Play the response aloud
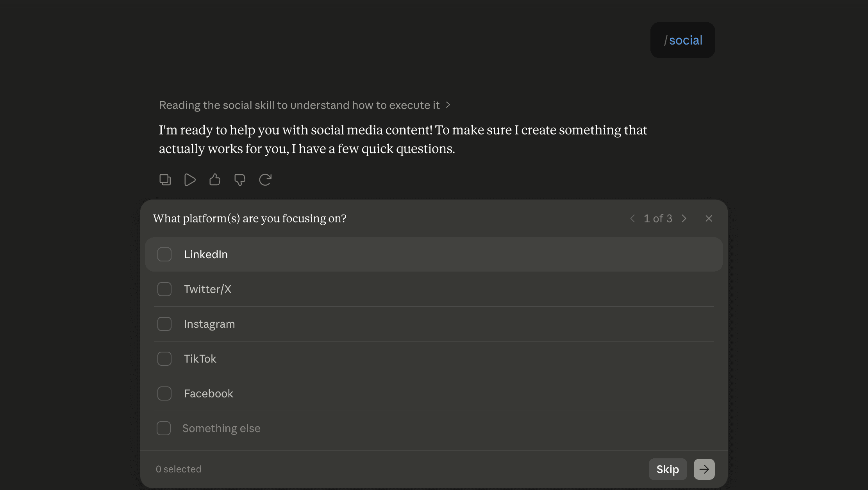 tap(190, 180)
